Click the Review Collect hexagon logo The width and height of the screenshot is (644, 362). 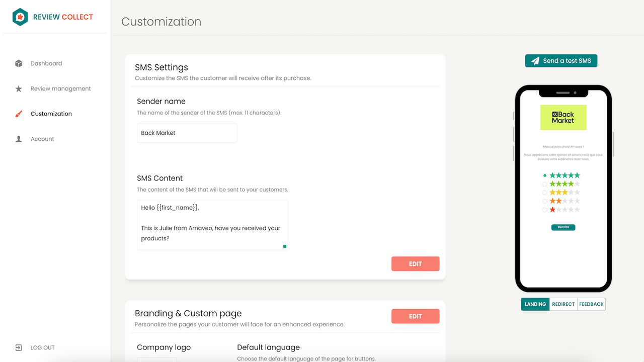click(x=20, y=17)
